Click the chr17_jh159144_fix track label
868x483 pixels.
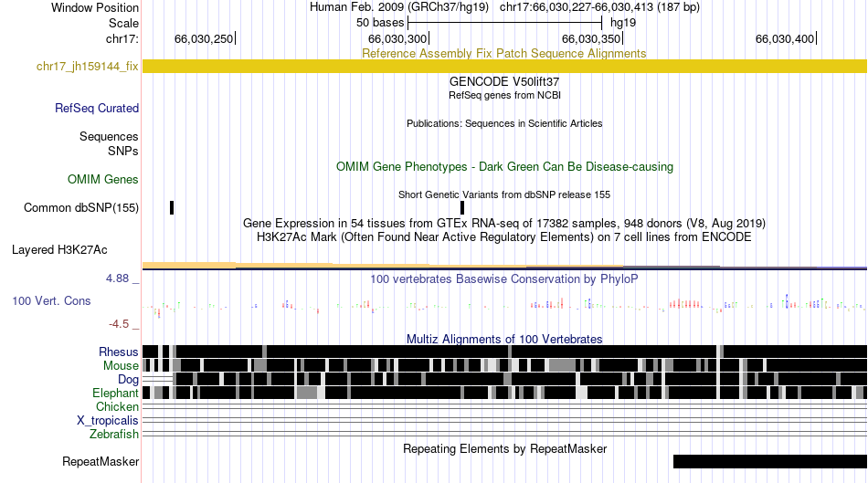pos(87,67)
